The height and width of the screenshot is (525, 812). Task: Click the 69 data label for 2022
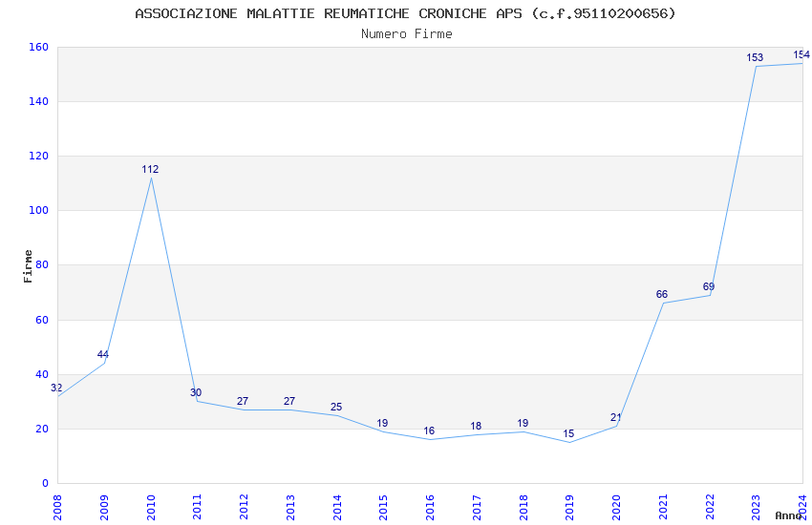pos(709,287)
